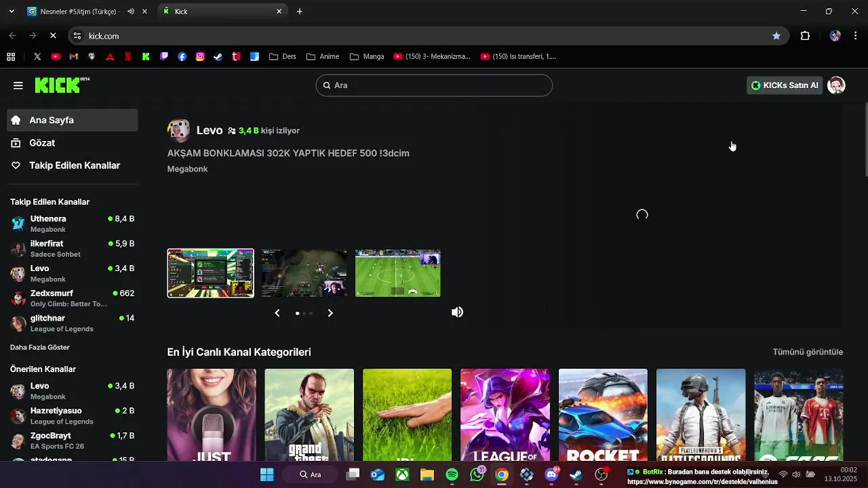Click Tümünü görüntüle link
Viewport: 868px width, 488px height.
pyautogui.click(x=808, y=352)
